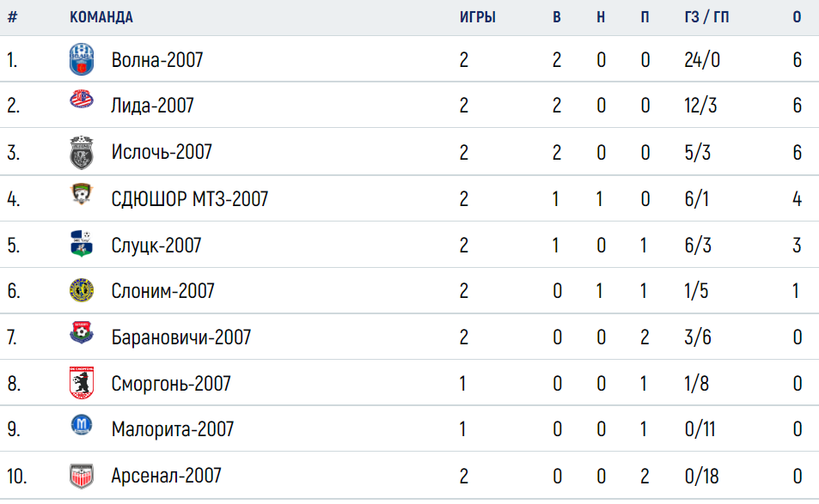The width and height of the screenshot is (819, 504).
Task: Click the Лида-2007 team crest
Action: [82, 99]
